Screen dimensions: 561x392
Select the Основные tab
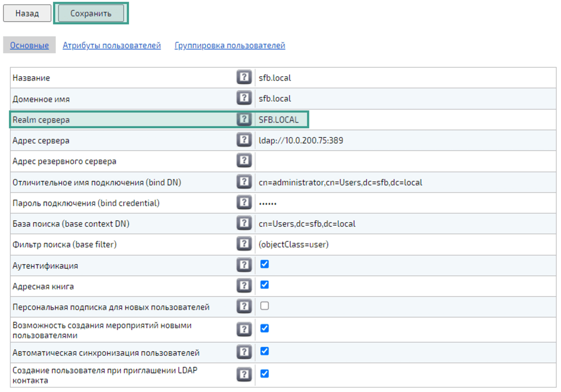(29, 46)
